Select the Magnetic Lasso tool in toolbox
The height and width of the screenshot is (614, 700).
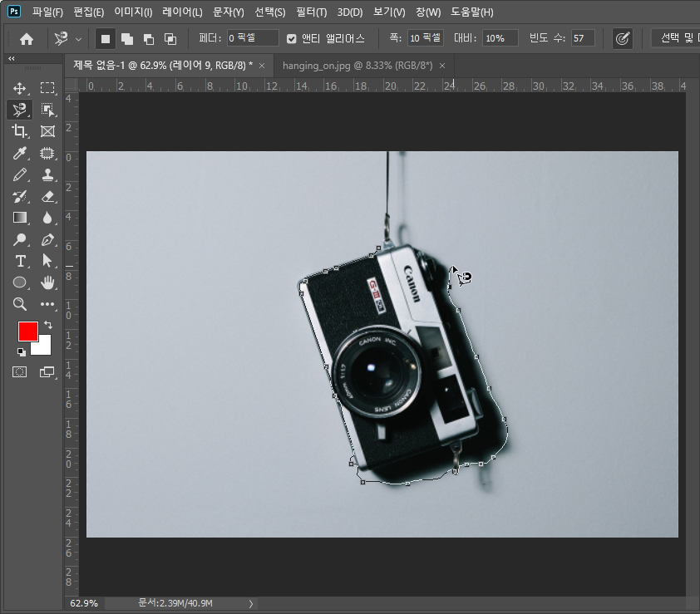coord(19,110)
